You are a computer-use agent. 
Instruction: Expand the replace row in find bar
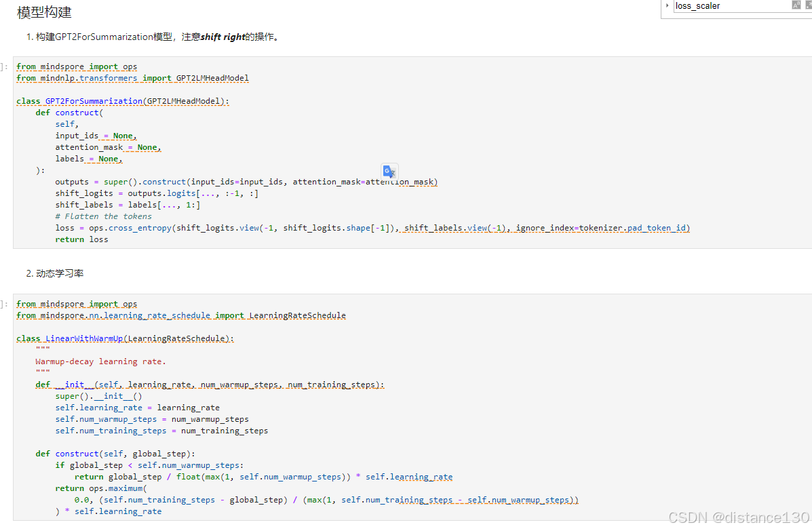pos(667,5)
